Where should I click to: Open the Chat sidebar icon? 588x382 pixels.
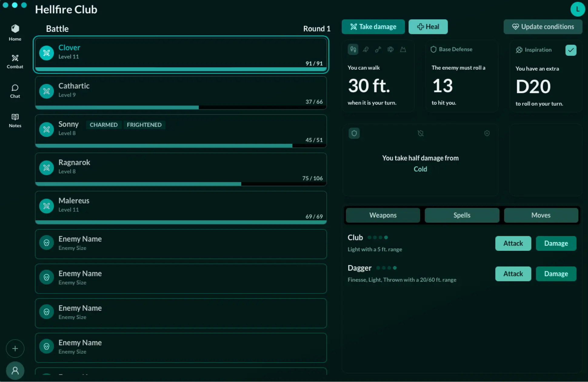pos(15,91)
